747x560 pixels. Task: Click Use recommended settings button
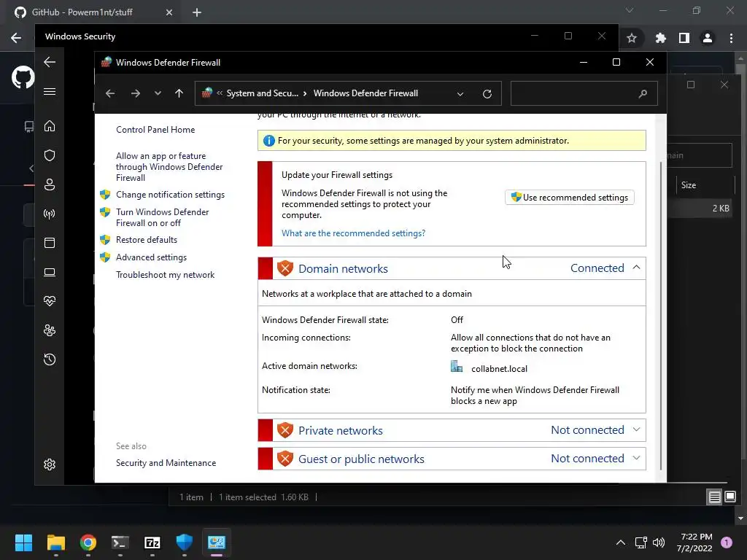[x=569, y=197]
